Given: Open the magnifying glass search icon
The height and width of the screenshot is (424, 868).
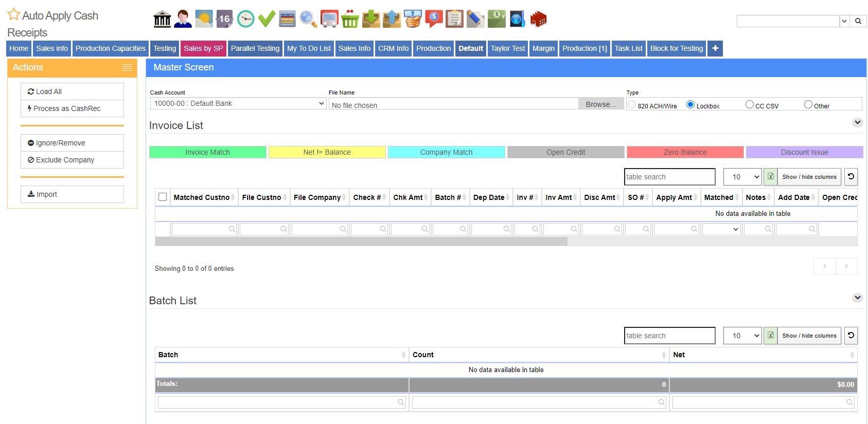Looking at the screenshot, I should tap(308, 20).
